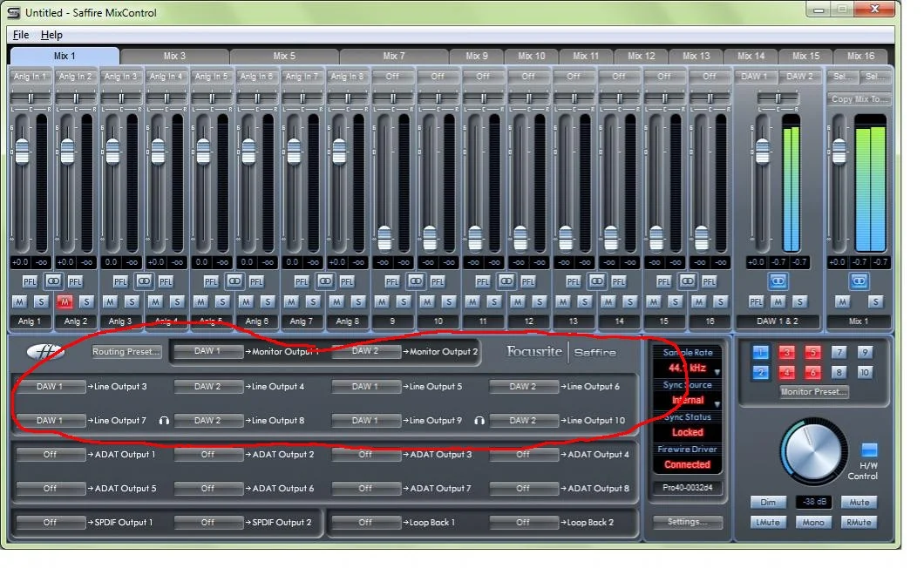Click the Mix 1 master fader handle

(839, 151)
